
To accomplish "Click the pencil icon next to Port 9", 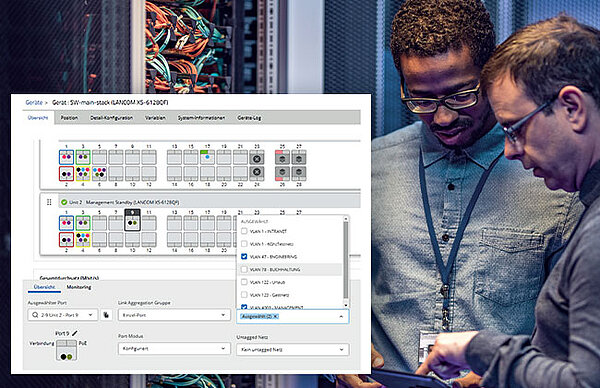I will pos(75,333).
